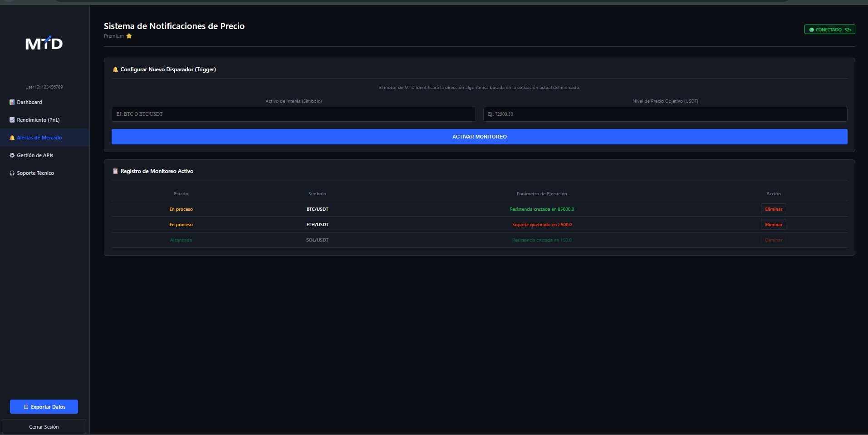The width and height of the screenshot is (868, 435).
Task: Remove the ETH/USDT alert row
Action: (x=773, y=225)
